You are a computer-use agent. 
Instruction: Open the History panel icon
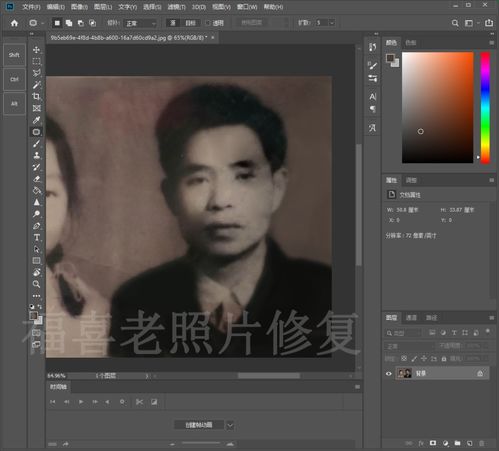[x=373, y=47]
